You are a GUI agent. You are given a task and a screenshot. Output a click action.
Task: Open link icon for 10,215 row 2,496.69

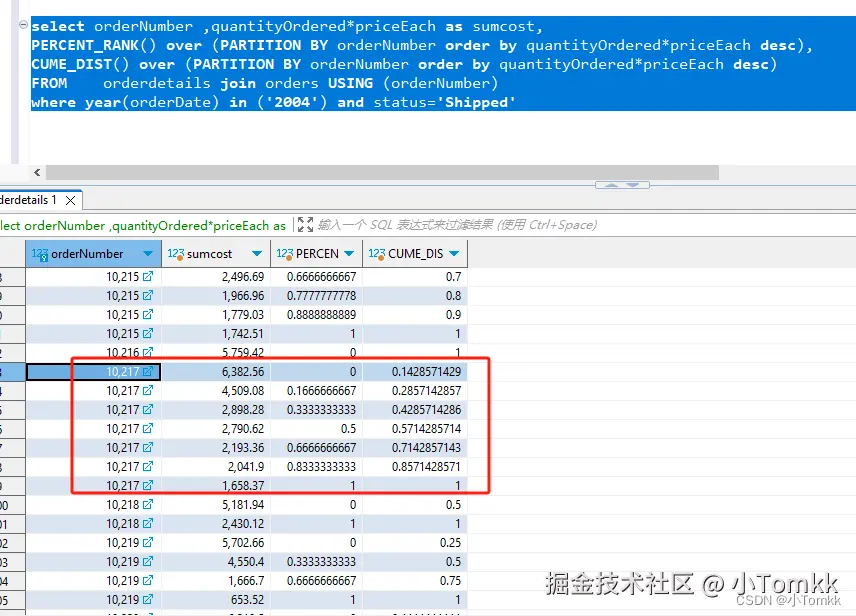[x=148, y=276]
